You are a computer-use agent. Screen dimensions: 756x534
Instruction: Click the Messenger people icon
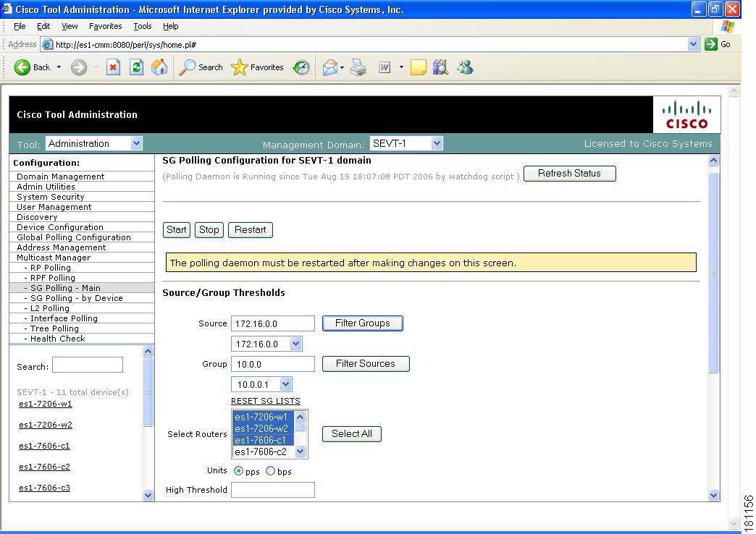(x=466, y=67)
